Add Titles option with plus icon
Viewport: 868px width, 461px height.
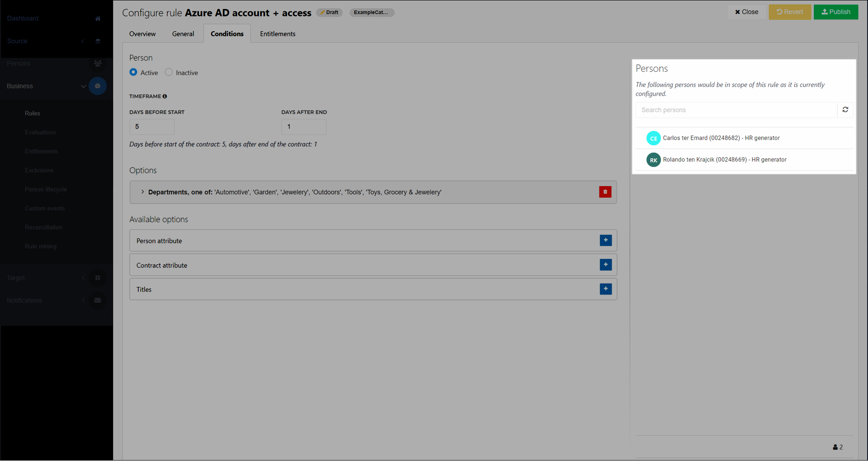pyautogui.click(x=605, y=289)
